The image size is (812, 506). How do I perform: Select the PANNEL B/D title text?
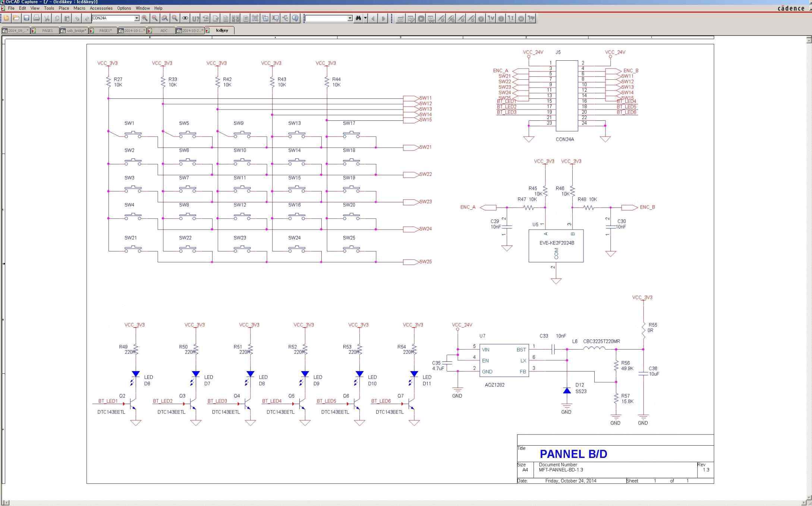point(573,454)
